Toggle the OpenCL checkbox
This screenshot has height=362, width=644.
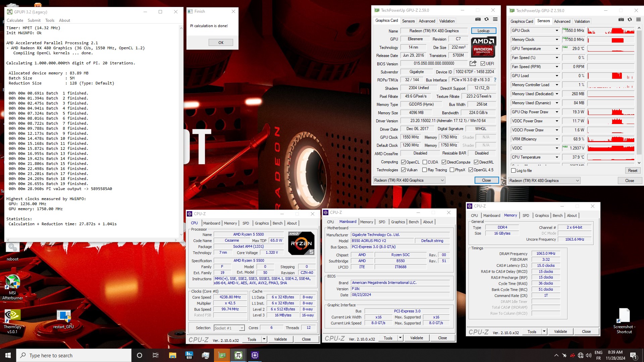coord(403,162)
